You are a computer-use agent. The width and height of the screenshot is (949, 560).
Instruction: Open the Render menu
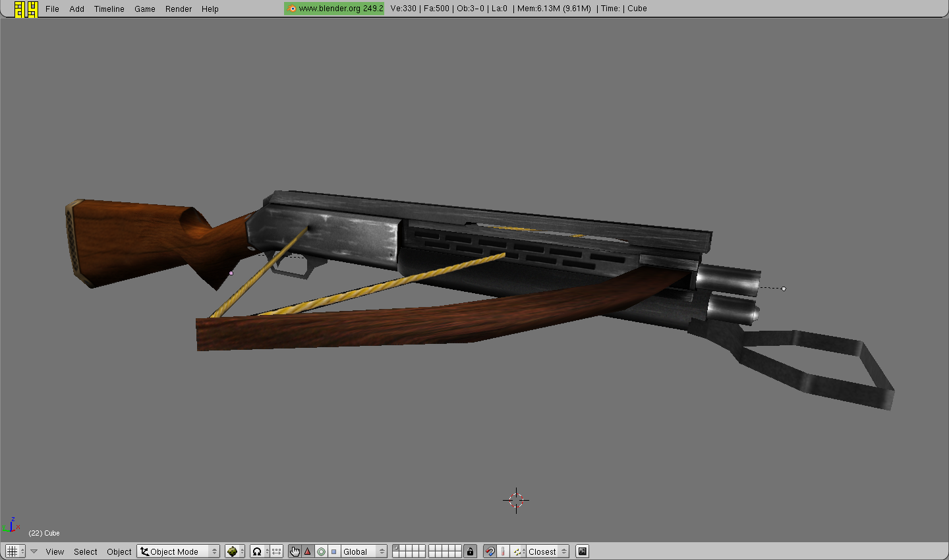(178, 9)
